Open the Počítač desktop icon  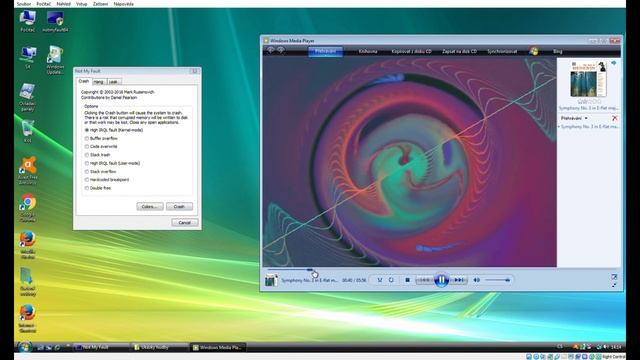(x=28, y=21)
